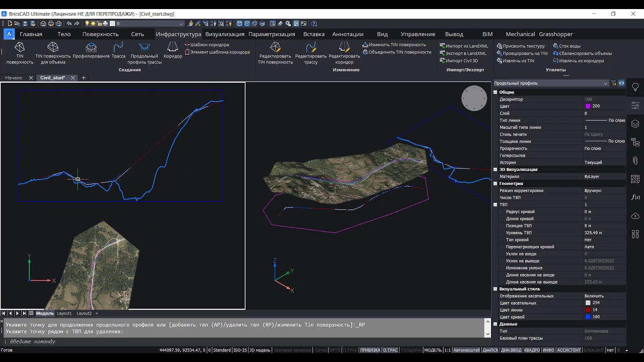644x362 pixels.
Task: Toggle Сетка grid in status bar
Action: (x=320, y=350)
